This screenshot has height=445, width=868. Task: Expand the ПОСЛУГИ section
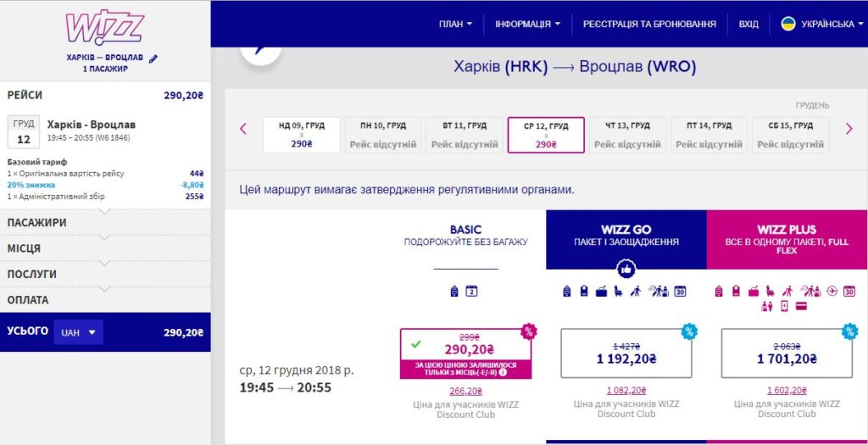point(105,275)
